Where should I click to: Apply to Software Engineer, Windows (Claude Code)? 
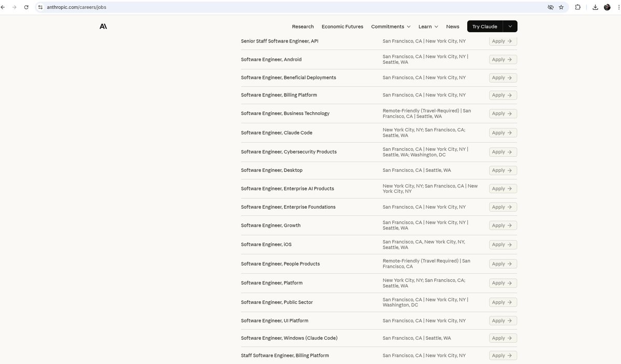(502, 338)
